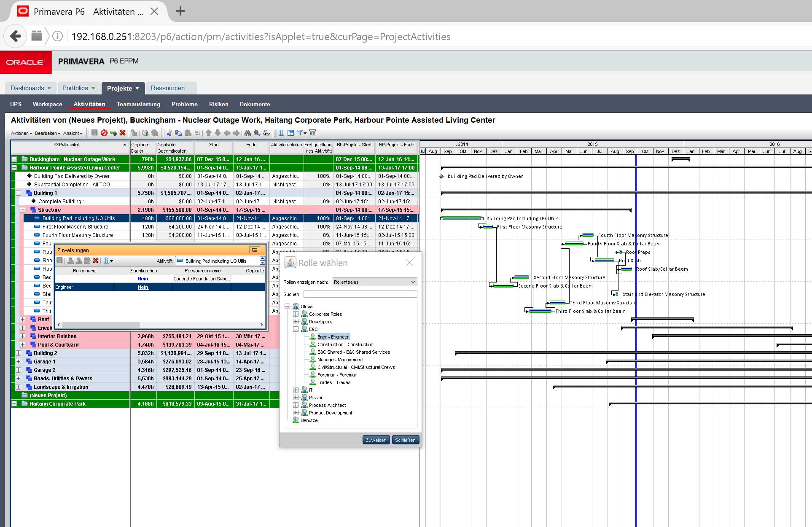Click the red cancel changes icon

click(104, 133)
